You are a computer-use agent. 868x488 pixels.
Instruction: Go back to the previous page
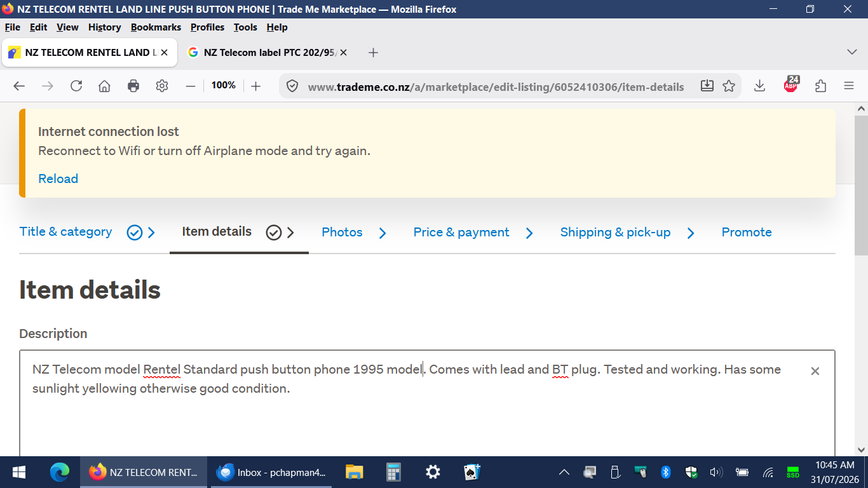tap(19, 86)
